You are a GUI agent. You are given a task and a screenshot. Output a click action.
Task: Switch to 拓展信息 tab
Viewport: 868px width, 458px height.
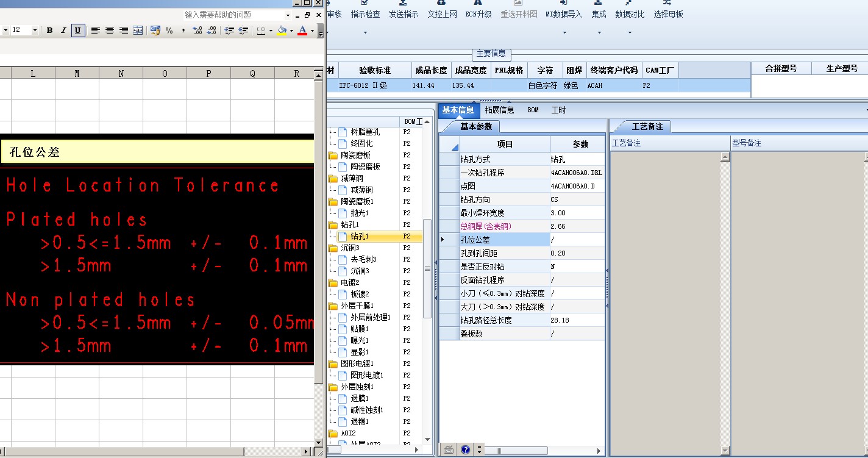(x=500, y=110)
